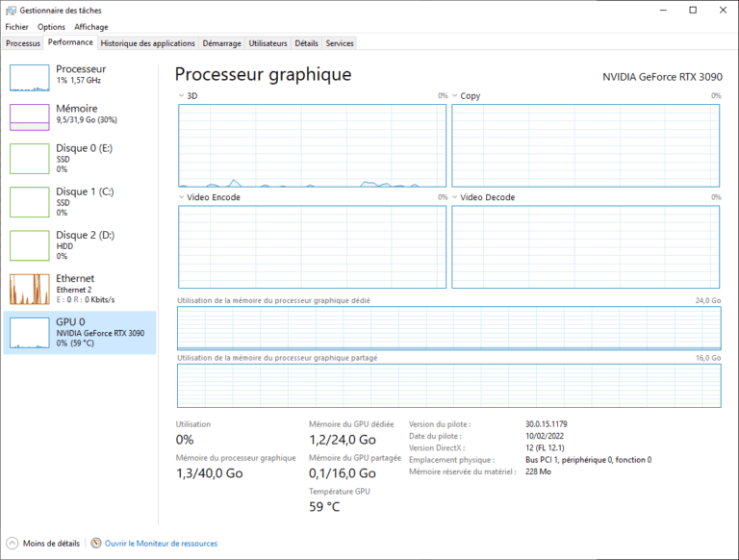Open Disque 0 (E:) graph icon
This screenshot has height=560, width=739.
pyautogui.click(x=29, y=158)
